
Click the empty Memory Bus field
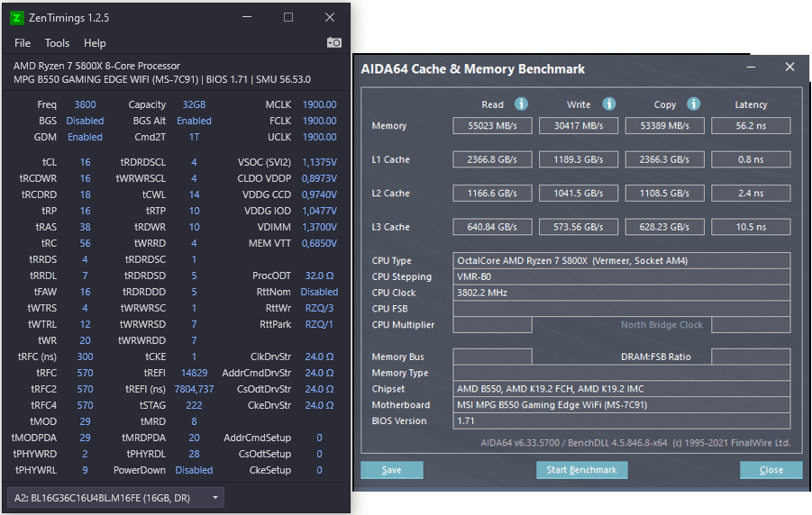point(492,357)
